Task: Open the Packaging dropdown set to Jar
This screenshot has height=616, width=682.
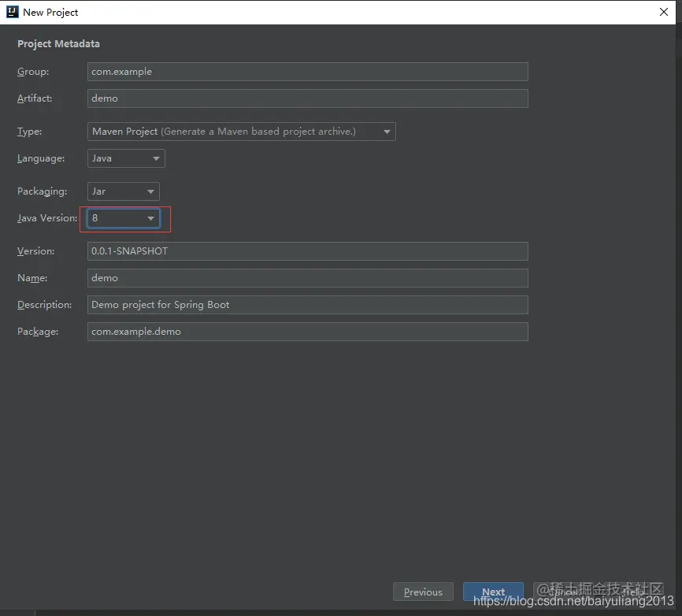Action: coord(124,191)
